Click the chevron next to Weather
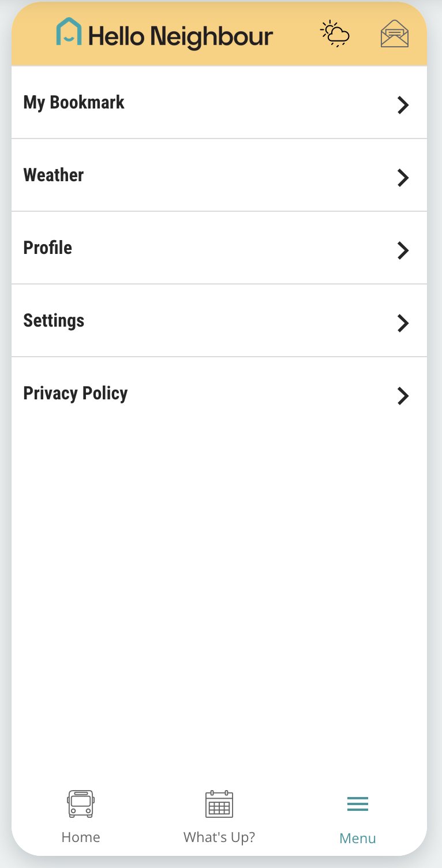 (403, 178)
